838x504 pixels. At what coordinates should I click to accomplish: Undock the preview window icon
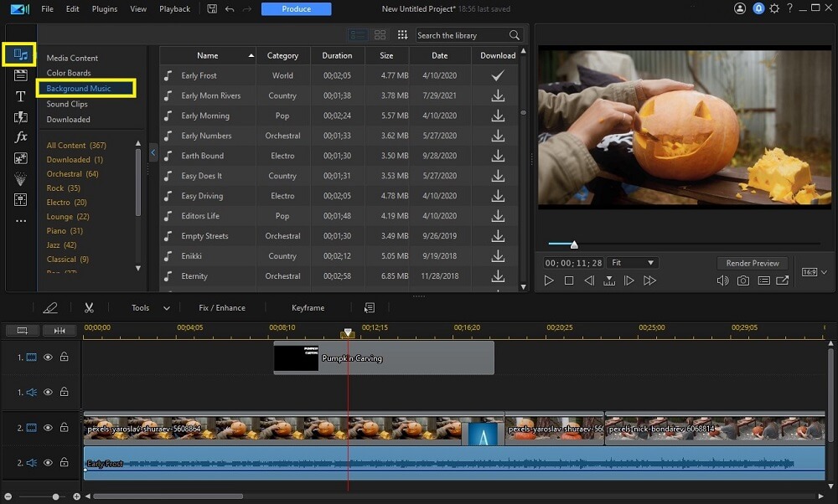point(783,280)
